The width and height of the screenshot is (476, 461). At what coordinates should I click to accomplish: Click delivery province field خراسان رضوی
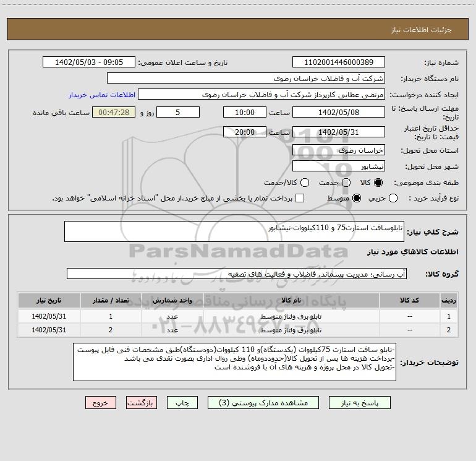click(x=339, y=150)
